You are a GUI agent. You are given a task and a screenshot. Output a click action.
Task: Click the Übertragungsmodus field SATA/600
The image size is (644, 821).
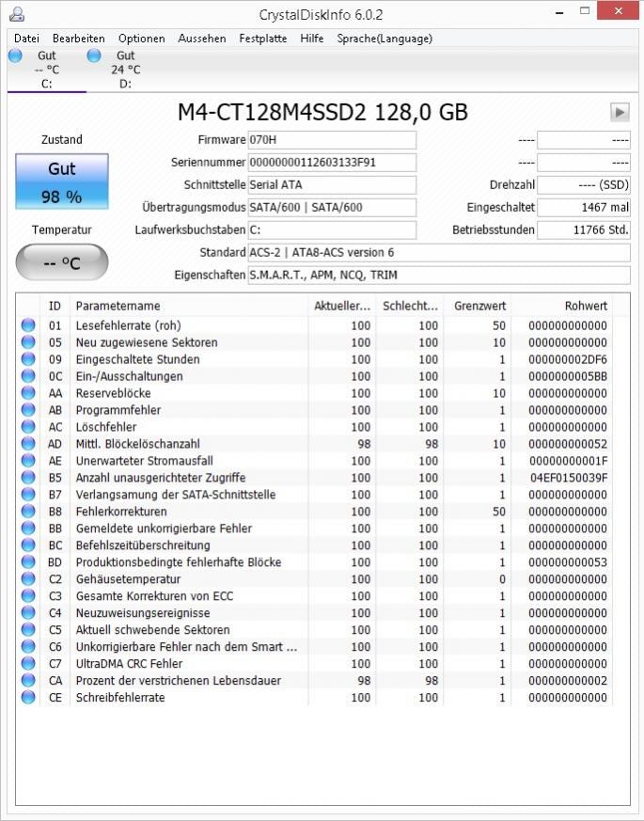[x=332, y=207]
